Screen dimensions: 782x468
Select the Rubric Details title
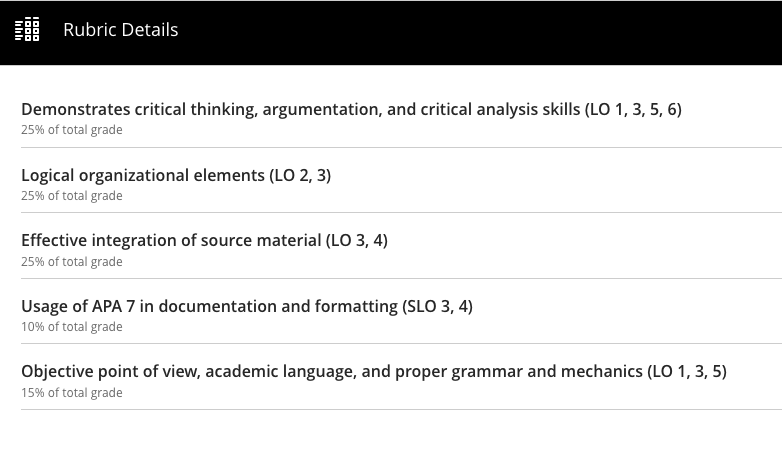pos(121,30)
